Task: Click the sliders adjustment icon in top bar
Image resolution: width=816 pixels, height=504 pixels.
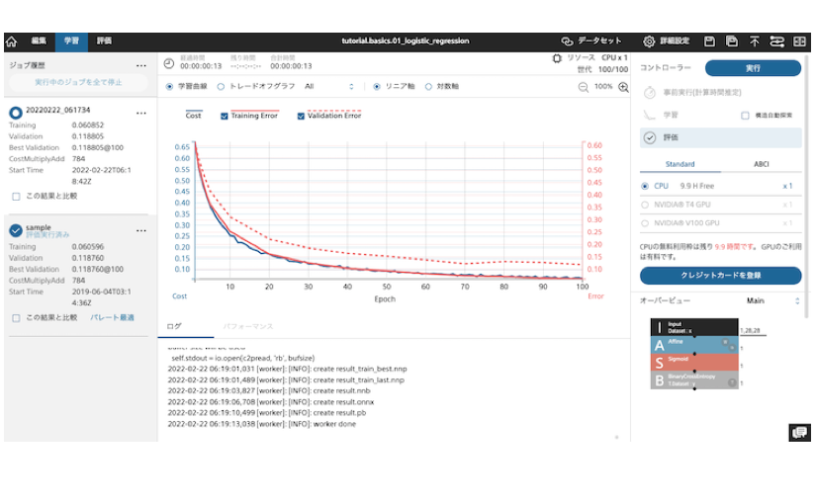Action: coord(777,42)
